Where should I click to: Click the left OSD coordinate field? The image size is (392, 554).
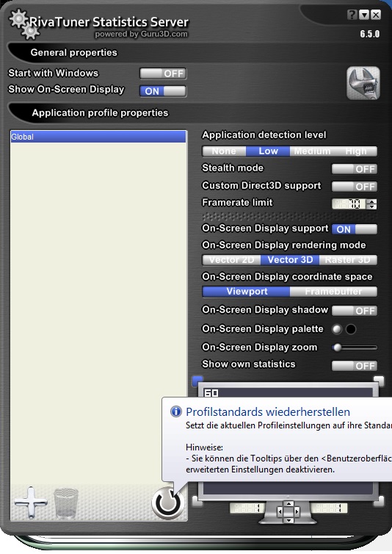pos(247,508)
